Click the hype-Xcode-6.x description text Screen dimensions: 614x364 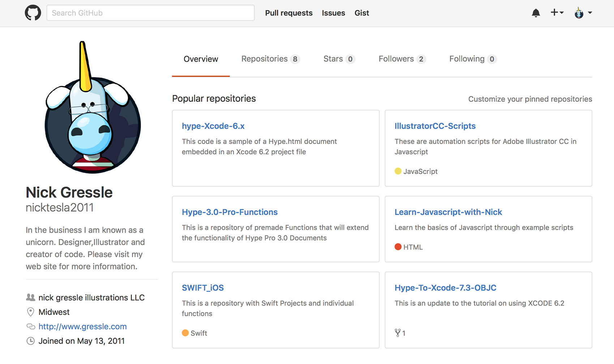259,147
